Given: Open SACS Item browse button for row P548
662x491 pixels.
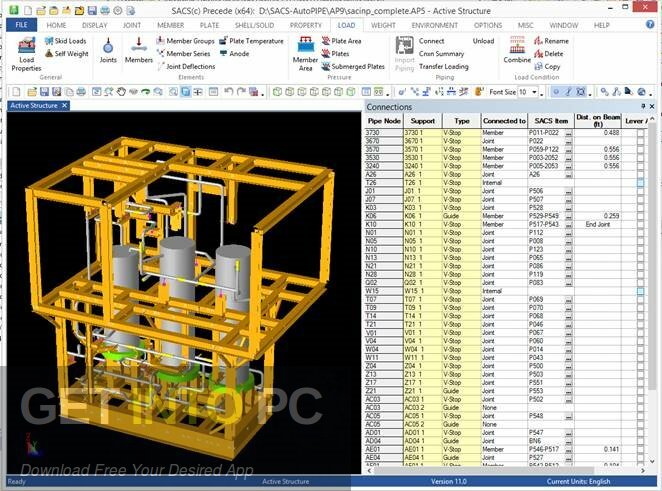Looking at the screenshot, I should [x=569, y=416].
